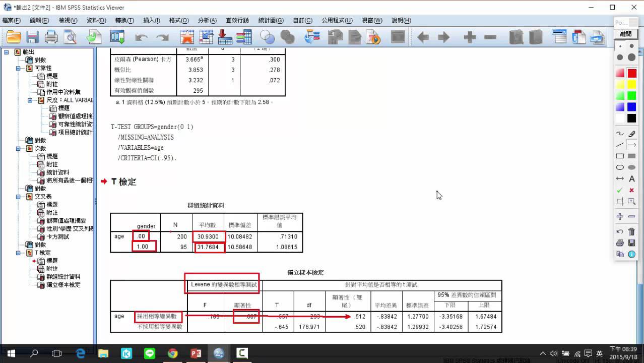The width and height of the screenshot is (644, 363).
Task: Click the Redo arrow in toolbar
Action: point(162,37)
